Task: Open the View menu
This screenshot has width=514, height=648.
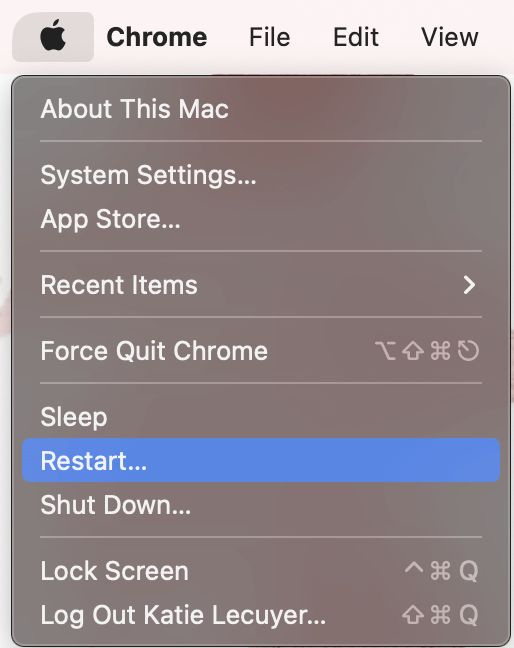Action: [450, 37]
